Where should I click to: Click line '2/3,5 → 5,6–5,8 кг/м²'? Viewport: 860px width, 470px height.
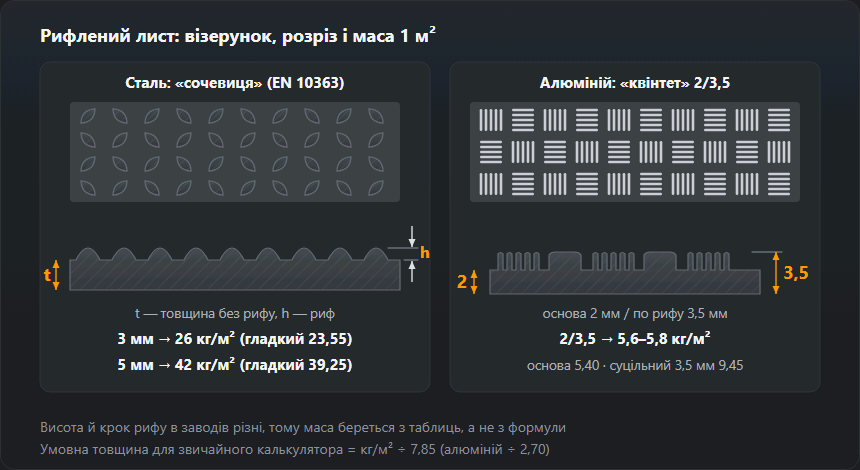click(x=635, y=338)
